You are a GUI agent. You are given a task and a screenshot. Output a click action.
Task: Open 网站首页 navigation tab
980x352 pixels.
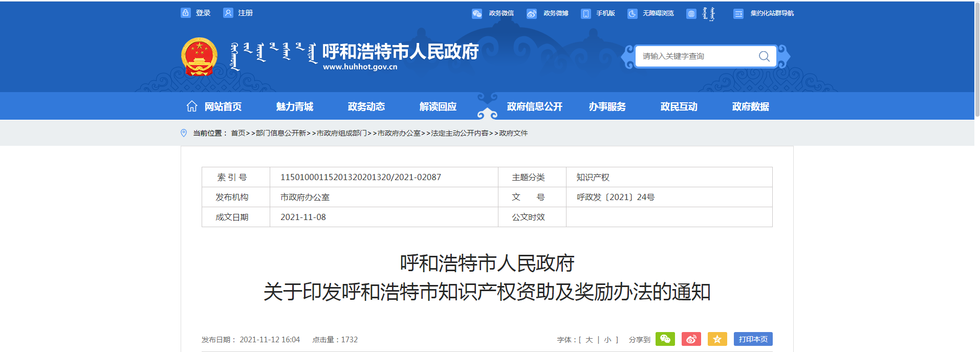point(223,106)
